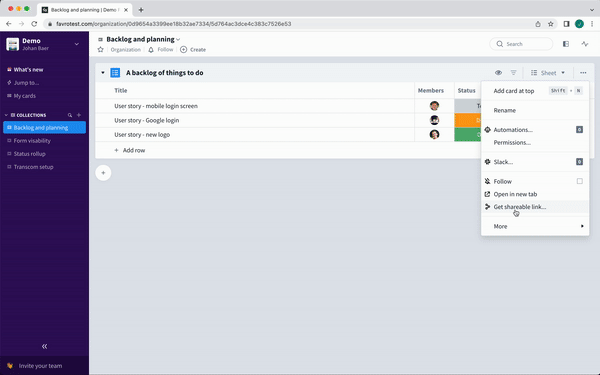Expand the More submenu
Image resolution: width=600 pixels, height=375 pixels.
(535, 226)
